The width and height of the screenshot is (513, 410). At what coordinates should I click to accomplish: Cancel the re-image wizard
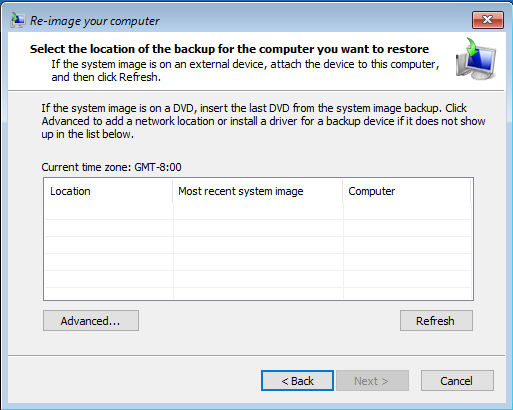pyautogui.click(x=457, y=380)
